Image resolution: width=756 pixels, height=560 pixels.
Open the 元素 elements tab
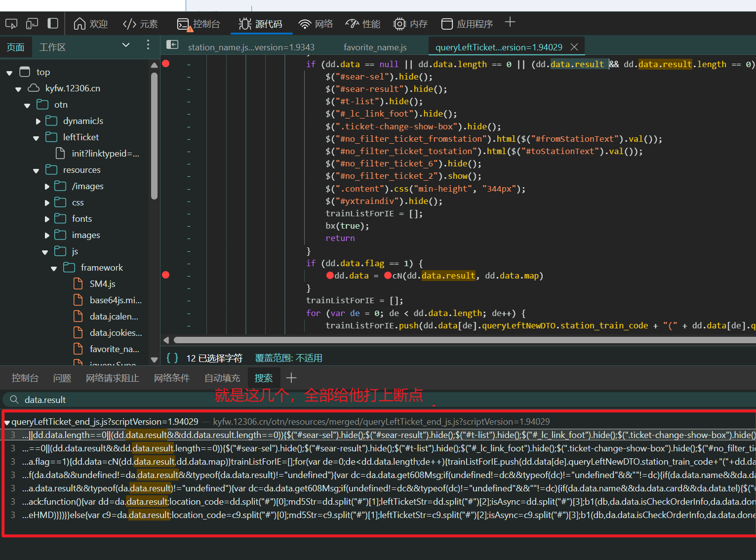(x=140, y=24)
